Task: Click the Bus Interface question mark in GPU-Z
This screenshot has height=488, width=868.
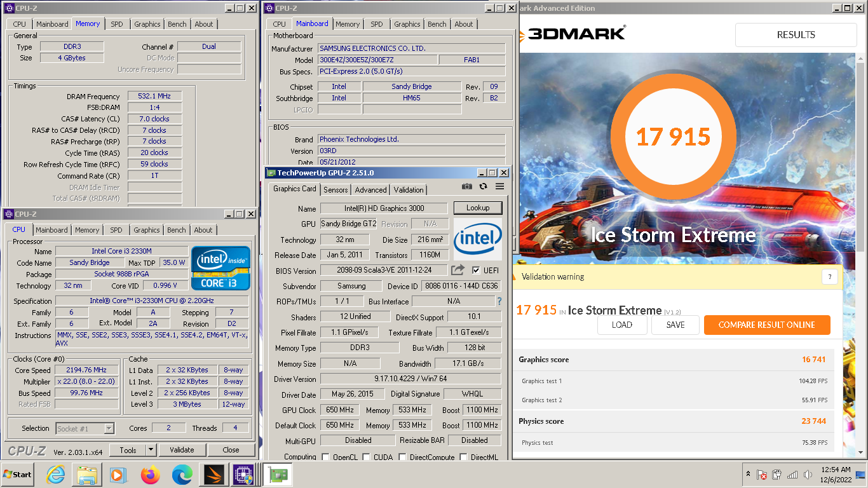Action: (x=499, y=301)
